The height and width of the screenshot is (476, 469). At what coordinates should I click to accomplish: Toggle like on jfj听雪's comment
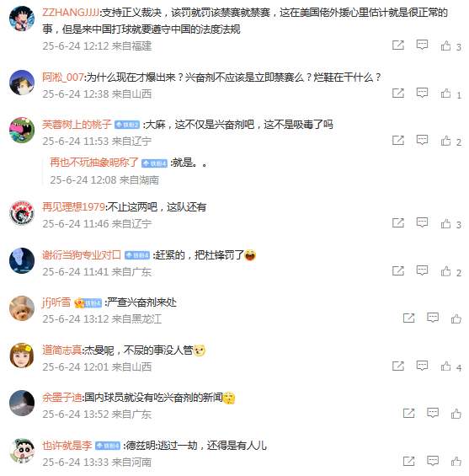tap(456, 318)
